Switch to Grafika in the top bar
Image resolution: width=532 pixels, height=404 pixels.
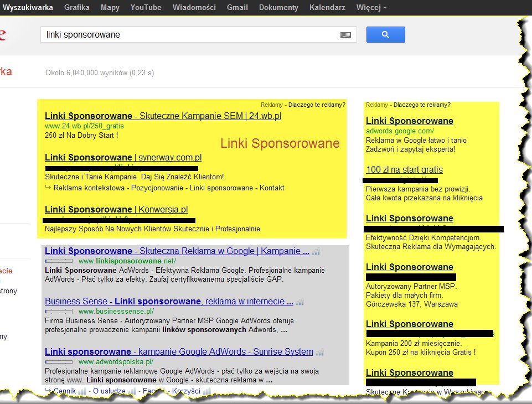[x=77, y=7]
